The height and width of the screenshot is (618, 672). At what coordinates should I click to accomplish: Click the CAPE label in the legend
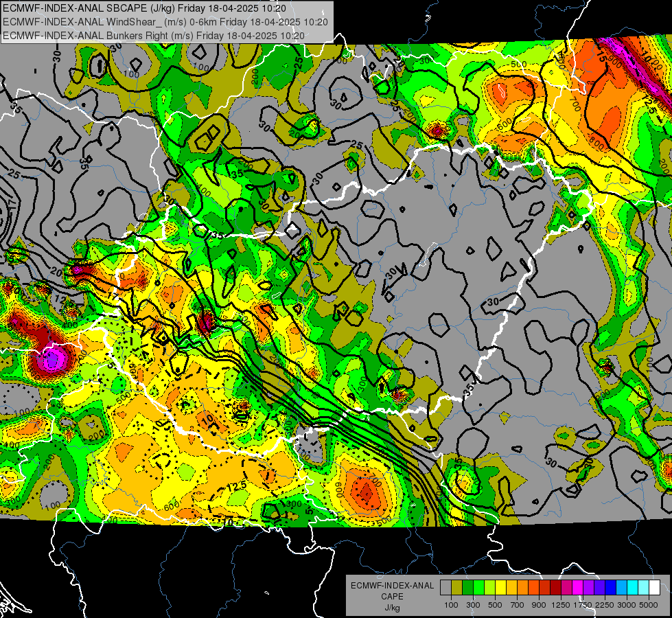tap(392, 597)
